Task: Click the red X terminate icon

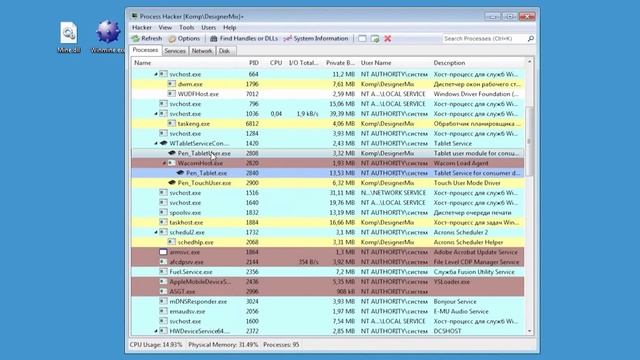Action: point(388,39)
